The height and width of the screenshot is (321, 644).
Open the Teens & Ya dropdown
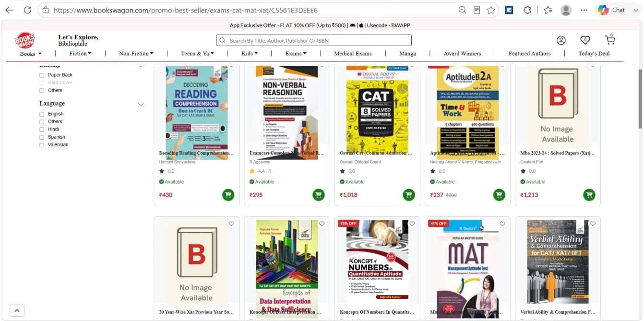click(x=197, y=54)
